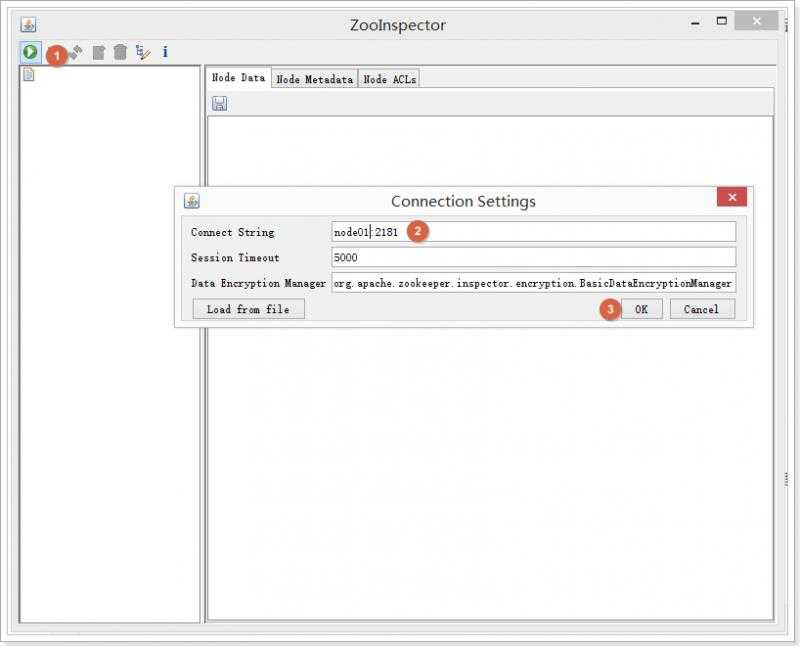Click Cancel in Connection Settings
This screenshot has height=646, width=800.
[702, 309]
